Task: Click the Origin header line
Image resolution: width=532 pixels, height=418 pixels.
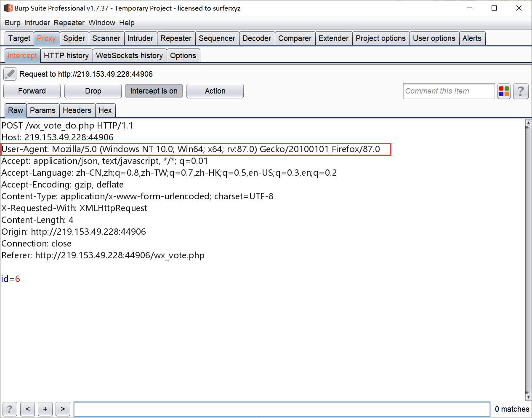Action: (74, 232)
